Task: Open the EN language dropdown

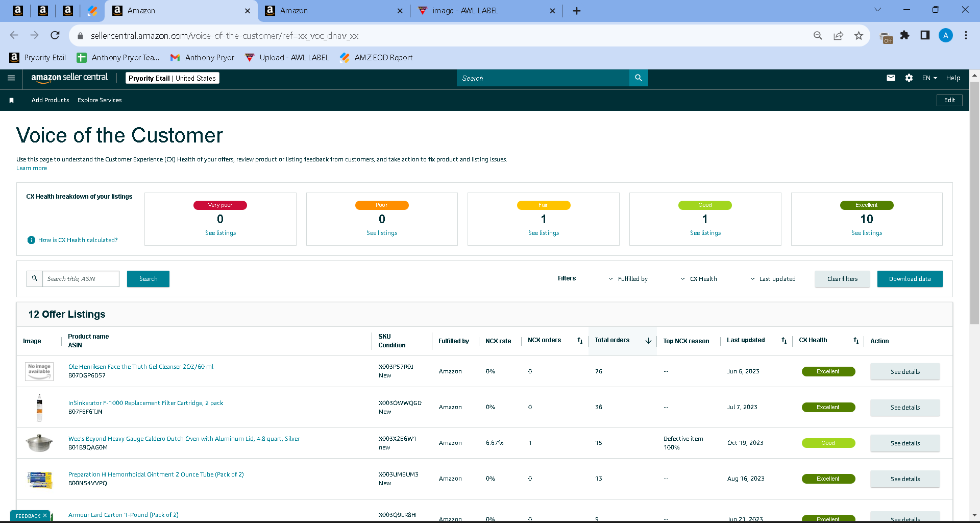Action: (x=929, y=78)
